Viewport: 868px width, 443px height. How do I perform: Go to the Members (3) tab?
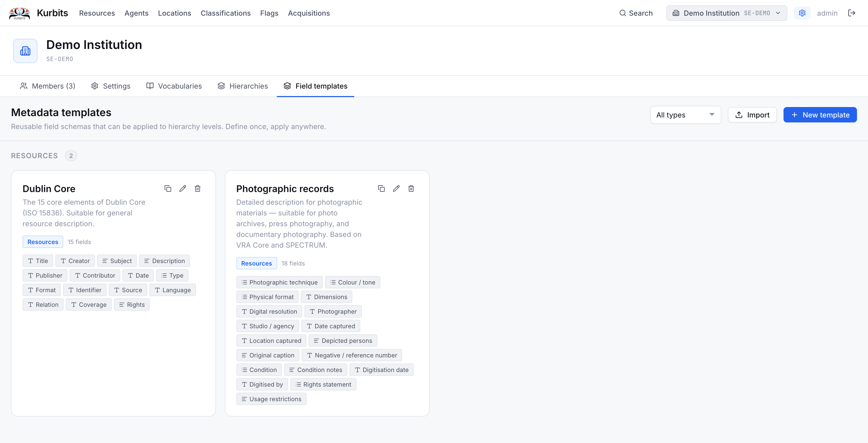pos(48,86)
